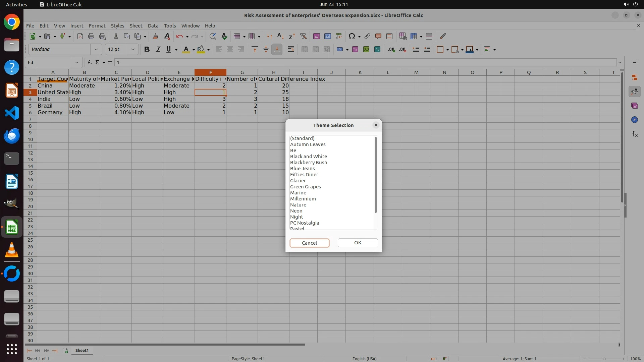Click the AutoFilter icon in toolbar
The height and width of the screenshot is (362, 644).
point(303,36)
